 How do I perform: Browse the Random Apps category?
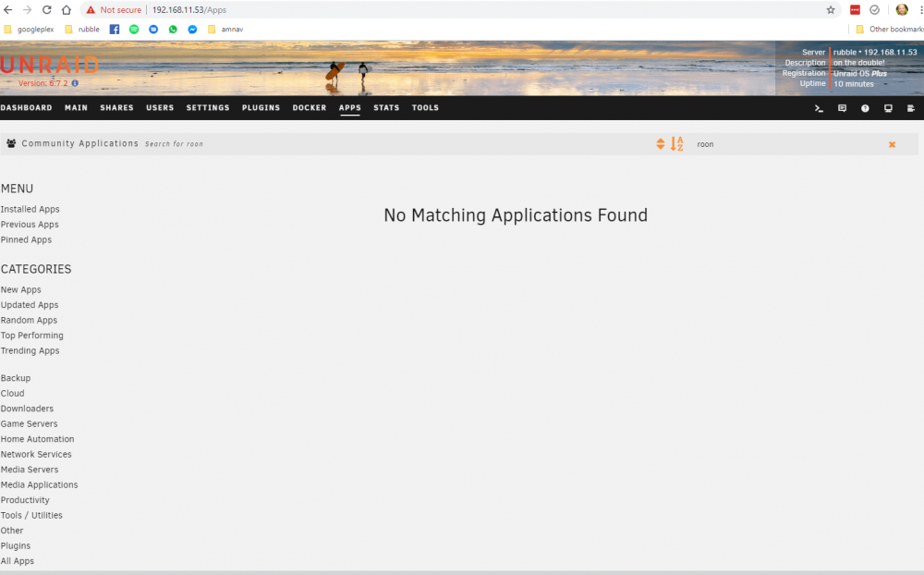point(29,320)
